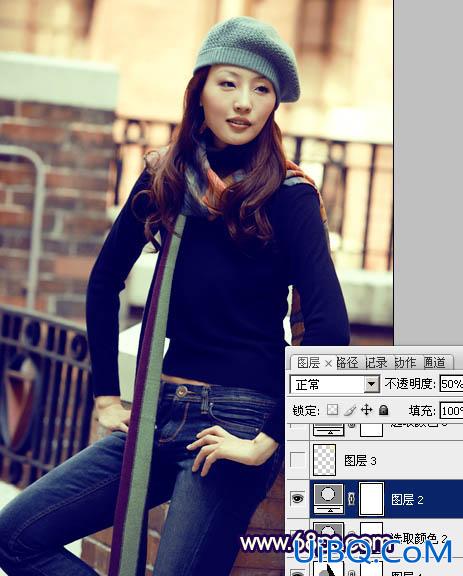
Task: Toggle lock image pixels brush icon
Action: click(349, 410)
